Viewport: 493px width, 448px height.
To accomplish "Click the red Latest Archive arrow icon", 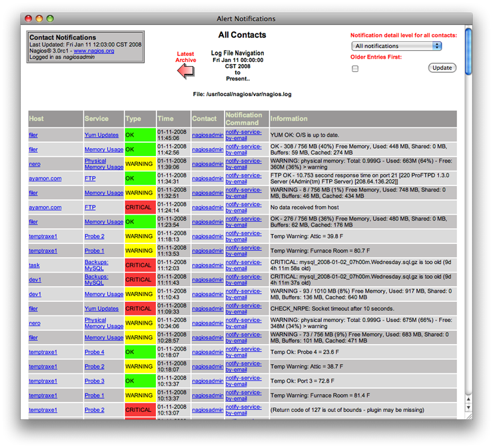I will point(186,72).
